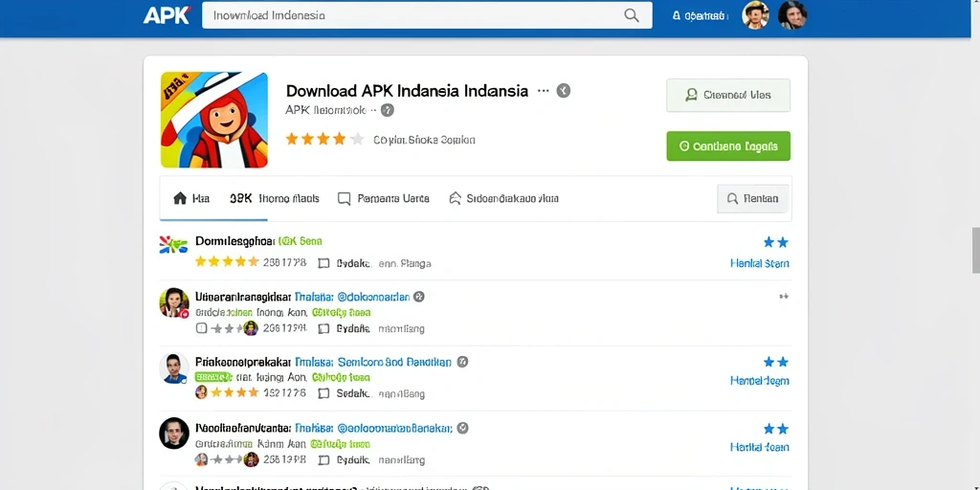Click the verified badge in Utioeranlranegidsar row
Viewport: 980px width, 490px height.
[419, 297]
